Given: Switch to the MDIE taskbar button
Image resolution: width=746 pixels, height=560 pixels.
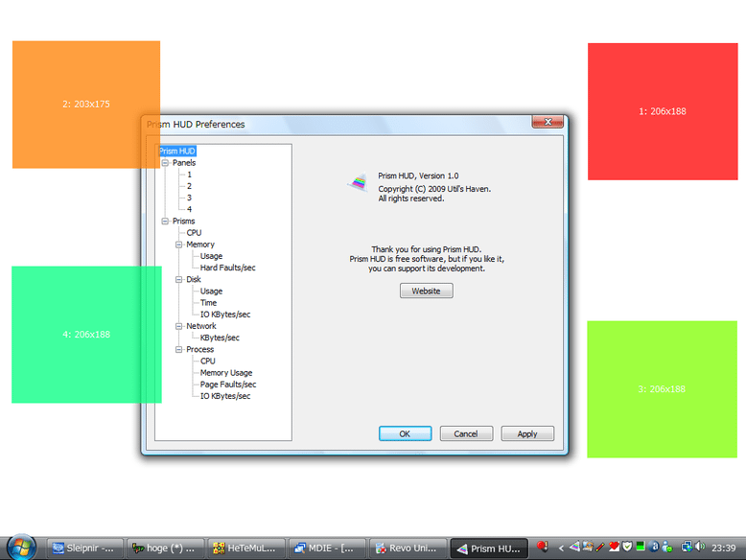Looking at the screenshot, I should tap(327, 548).
